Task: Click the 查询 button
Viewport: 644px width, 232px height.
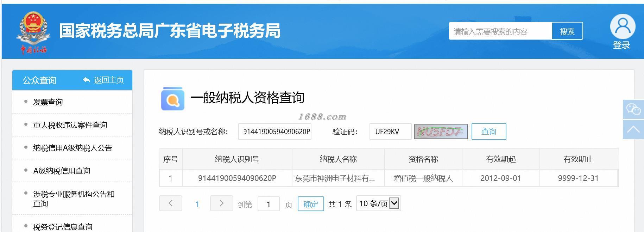Action: (489, 132)
